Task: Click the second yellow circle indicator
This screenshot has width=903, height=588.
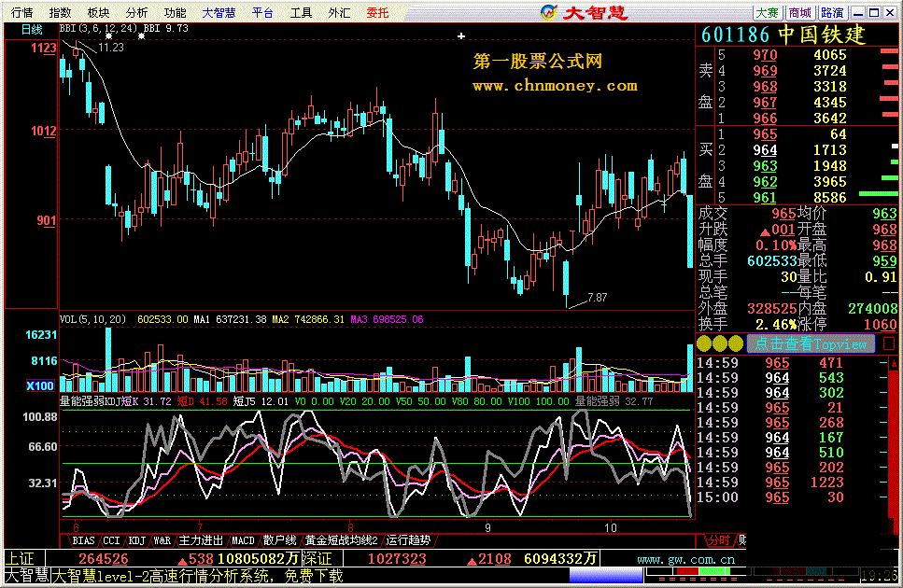Action: [720, 344]
